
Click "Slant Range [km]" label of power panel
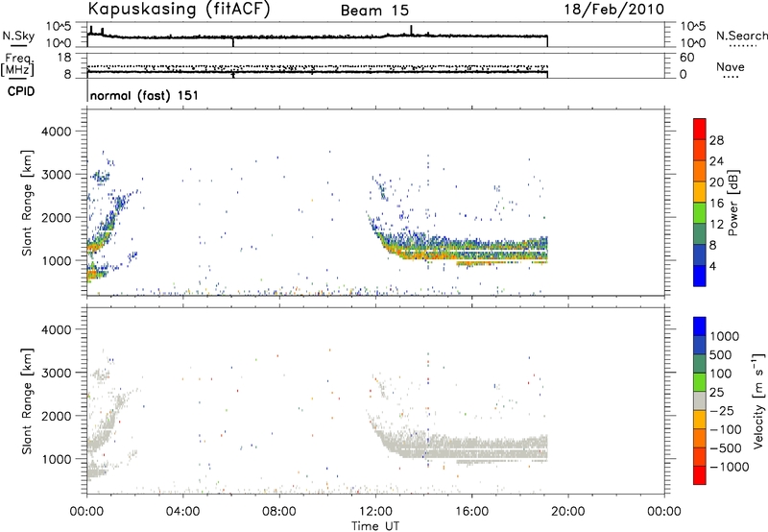[27, 203]
